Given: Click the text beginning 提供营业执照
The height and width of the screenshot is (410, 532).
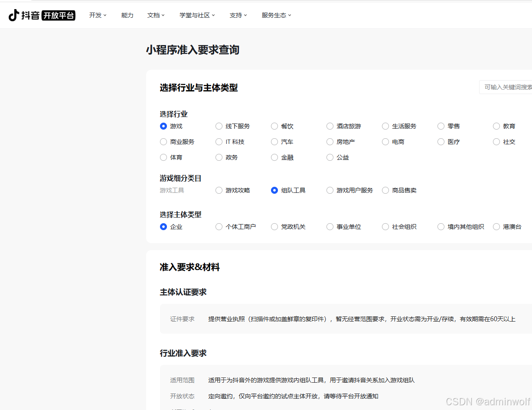Looking at the screenshot, I should 362,319.
